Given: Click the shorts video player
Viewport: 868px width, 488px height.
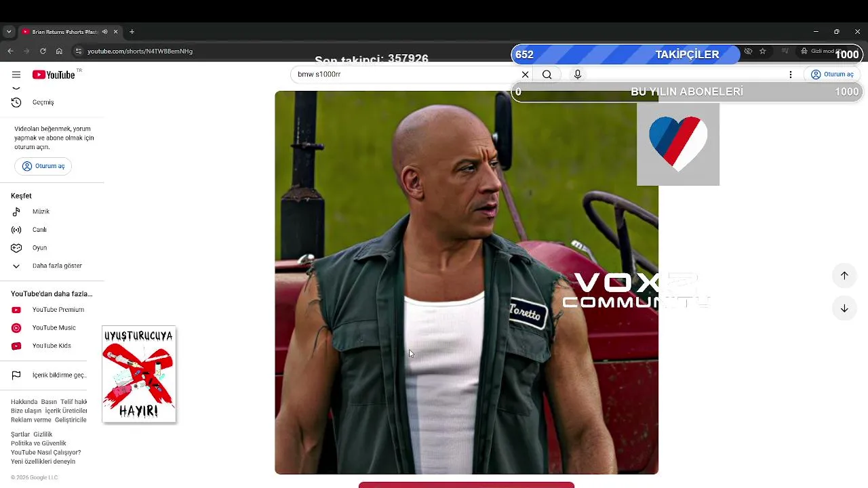Looking at the screenshot, I should (467, 283).
